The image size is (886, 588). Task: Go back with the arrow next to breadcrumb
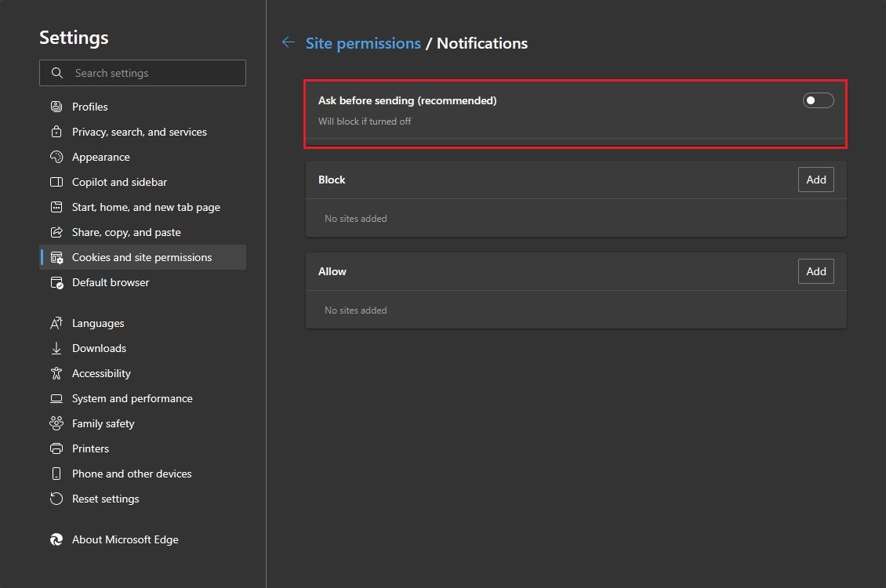point(288,42)
